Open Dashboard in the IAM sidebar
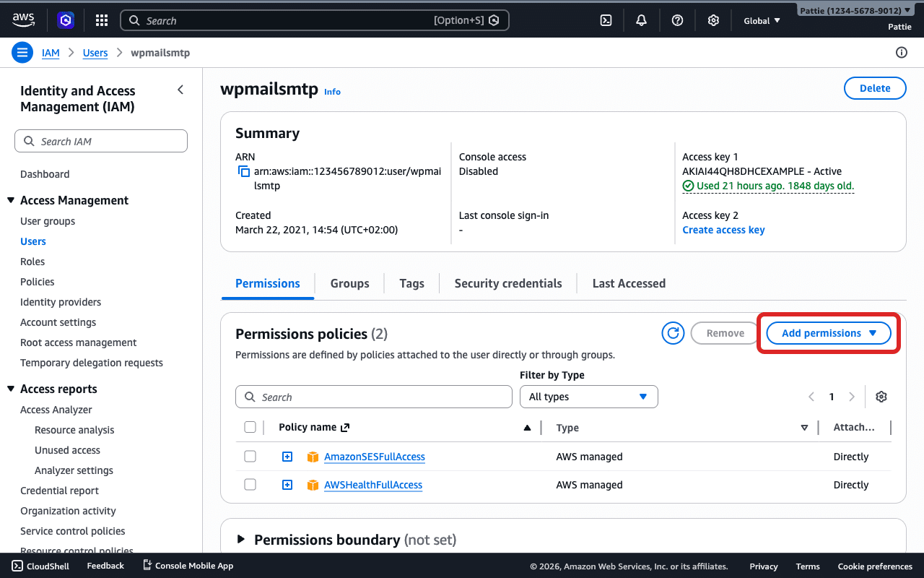This screenshot has height=578, width=924. [45, 174]
